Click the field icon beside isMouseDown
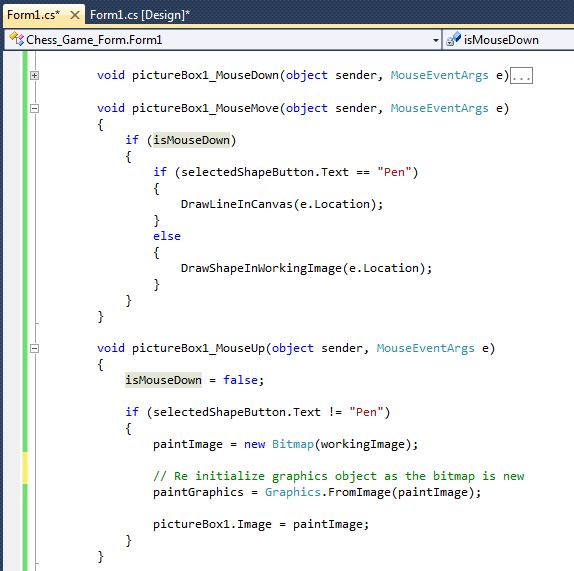The height and width of the screenshot is (571, 574). point(453,39)
